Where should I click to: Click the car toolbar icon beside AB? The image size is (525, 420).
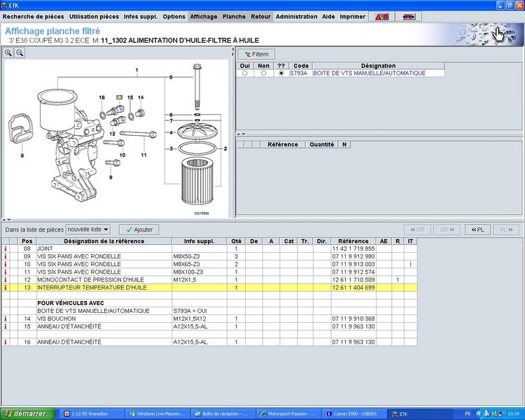click(409, 16)
